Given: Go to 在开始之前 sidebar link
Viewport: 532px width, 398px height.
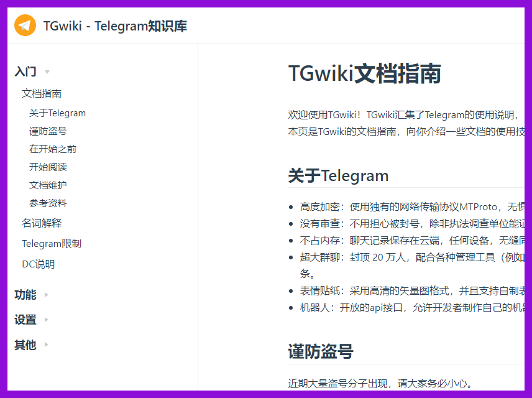Looking at the screenshot, I should pyautogui.click(x=53, y=149).
